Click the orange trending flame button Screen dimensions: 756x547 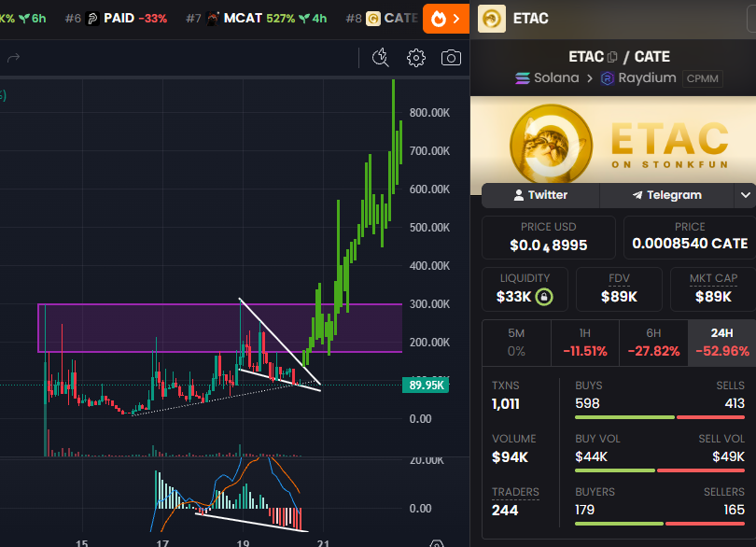(446, 19)
